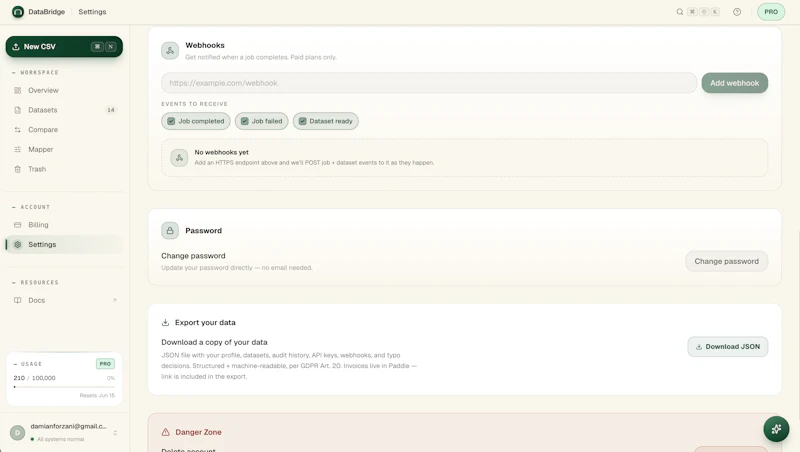The height and width of the screenshot is (452, 800).
Task: Click the Webhooks section icon
Action: [170, 51]
